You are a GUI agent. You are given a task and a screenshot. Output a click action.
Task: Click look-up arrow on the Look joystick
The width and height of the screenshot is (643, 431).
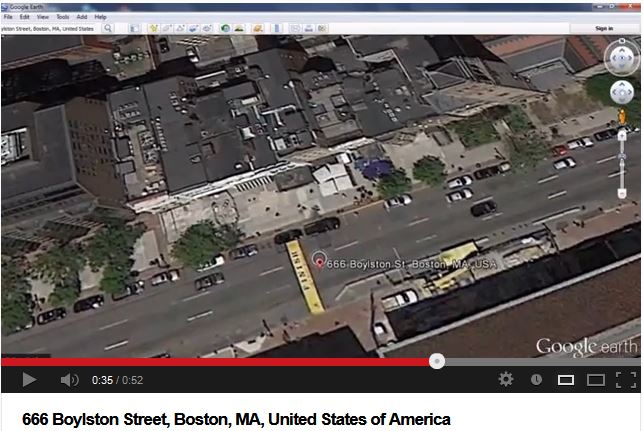tap(622, 50)
